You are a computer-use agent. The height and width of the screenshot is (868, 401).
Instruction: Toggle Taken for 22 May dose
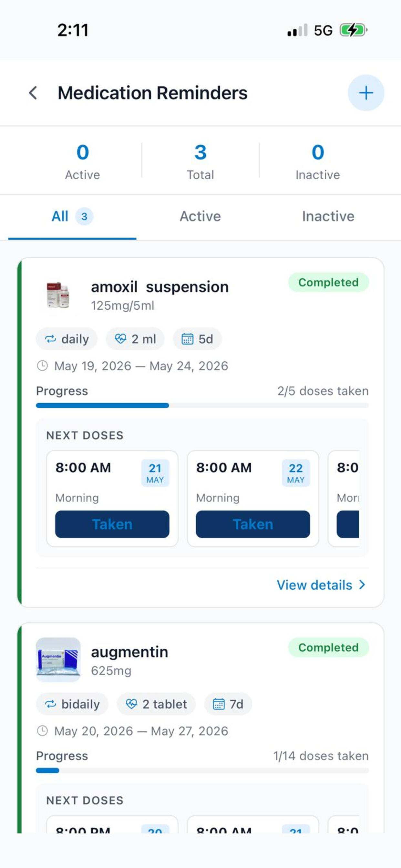coord(253,524)
